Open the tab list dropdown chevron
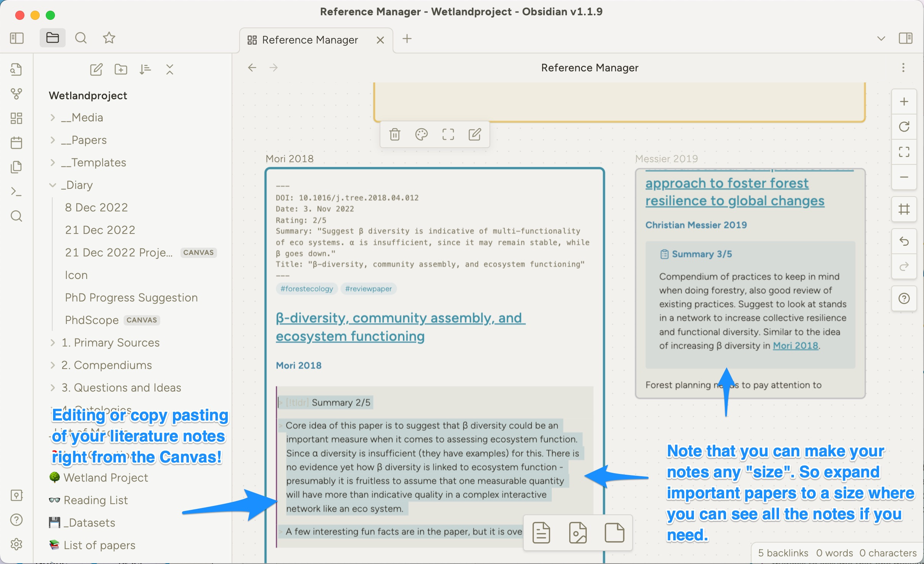This screenshot has height=564, width=924. 881,39
